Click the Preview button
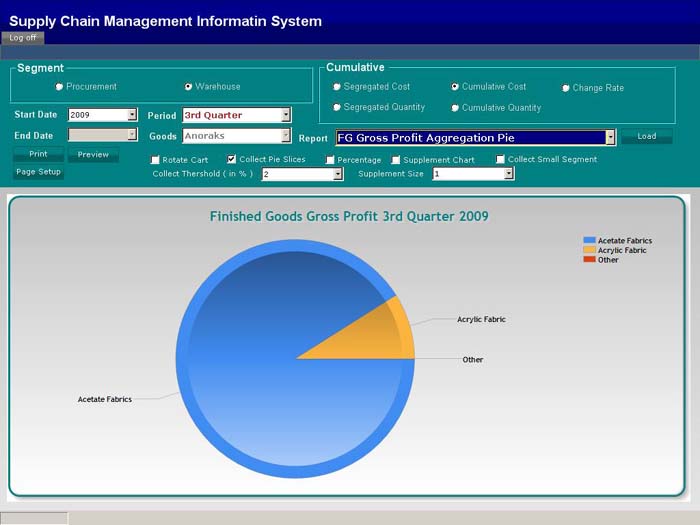700x525 pixels. 93,154
